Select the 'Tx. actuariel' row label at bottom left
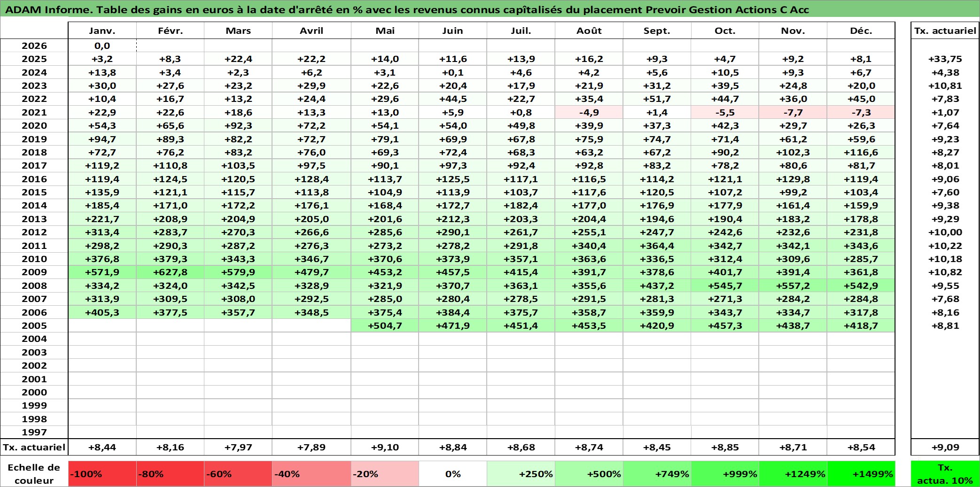The image size is (980, 487). pos(34,447)
